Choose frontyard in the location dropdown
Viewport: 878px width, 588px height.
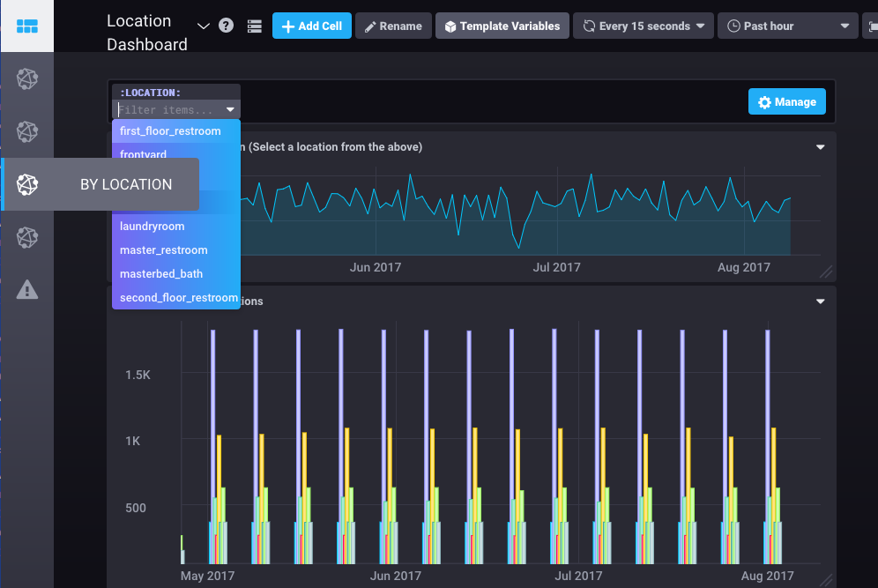(176, 153)
